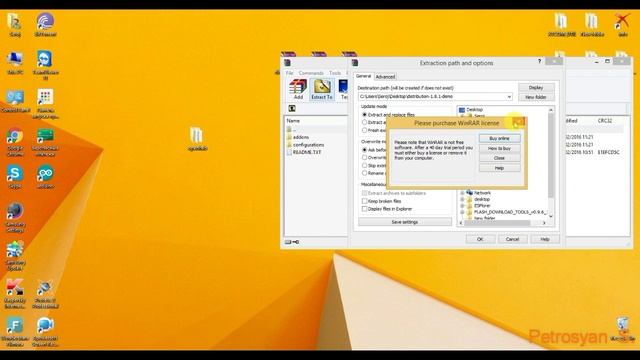The image size is (640, 360).
Task: Select the Skip existing files radio button
Action: [364, 165]
